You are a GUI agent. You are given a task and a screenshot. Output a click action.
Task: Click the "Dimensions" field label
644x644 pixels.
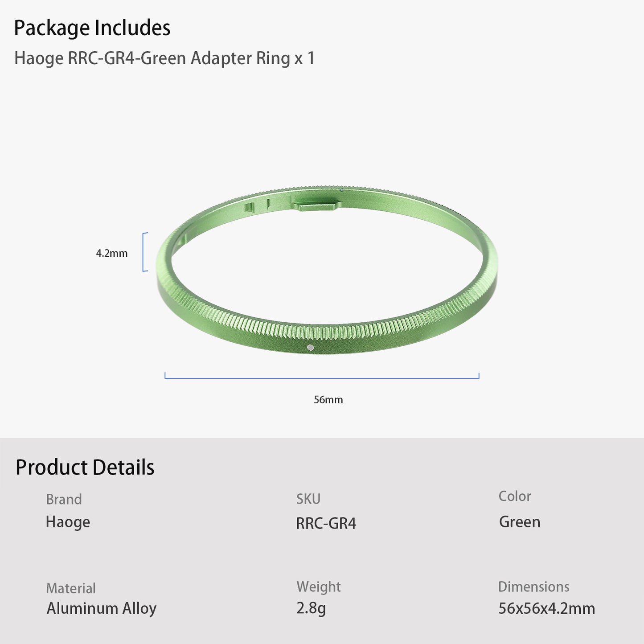coord(533,587)
